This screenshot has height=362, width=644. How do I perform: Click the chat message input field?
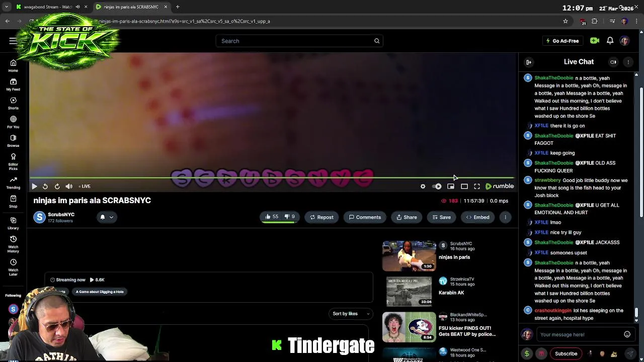(x=579, y=334)
